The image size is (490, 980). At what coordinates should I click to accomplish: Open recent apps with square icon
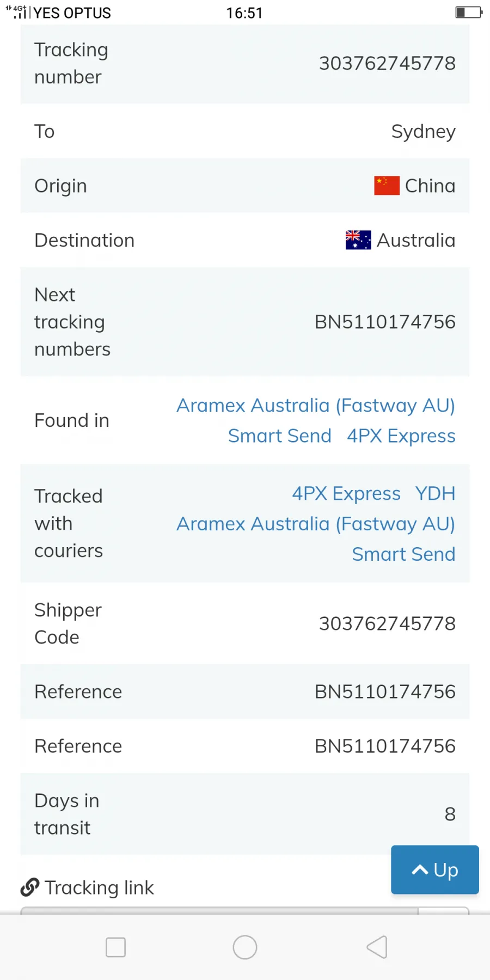115,947
